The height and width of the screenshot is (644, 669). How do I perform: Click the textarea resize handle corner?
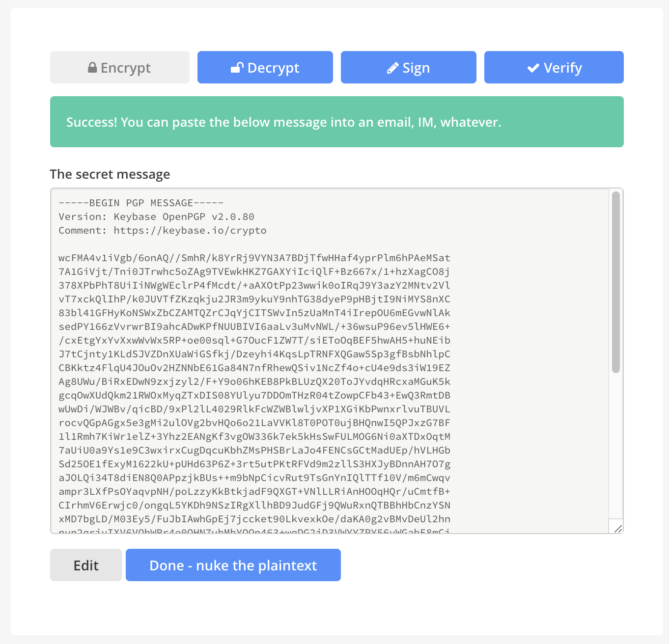[x=618, y=529]
